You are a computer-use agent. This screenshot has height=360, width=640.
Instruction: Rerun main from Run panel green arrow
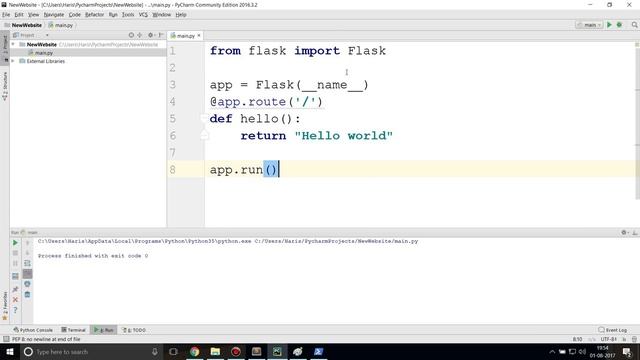pyautogui.click(x=15, y=243)
